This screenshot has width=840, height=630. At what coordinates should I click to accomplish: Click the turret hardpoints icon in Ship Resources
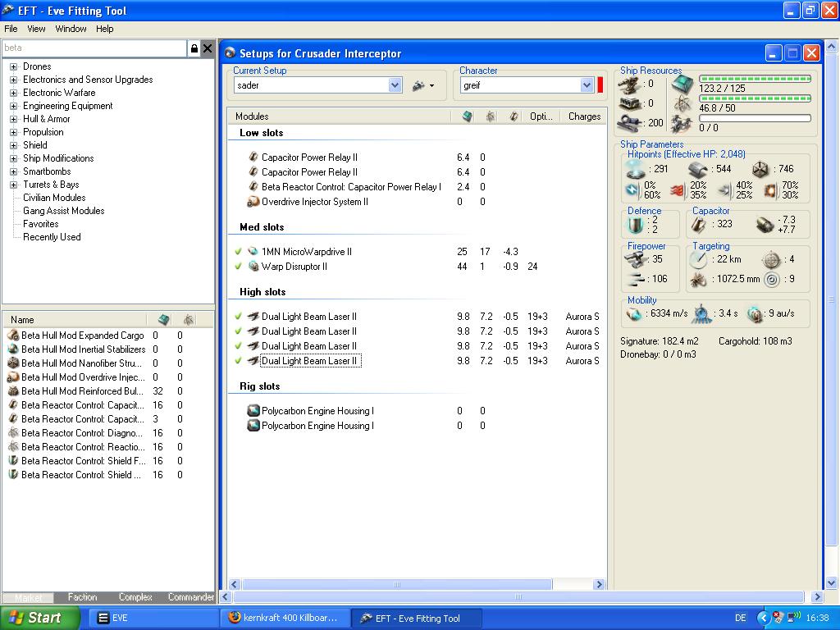629,84
